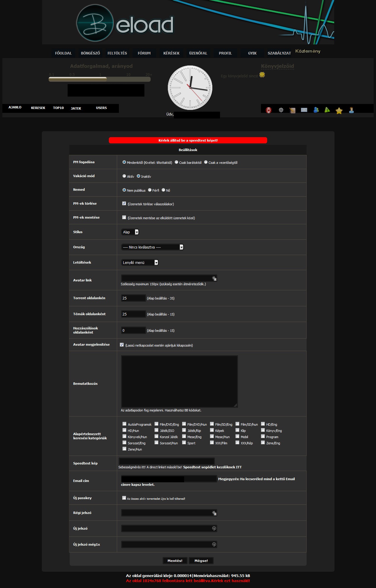Open messages via the envelope icon

304,110
